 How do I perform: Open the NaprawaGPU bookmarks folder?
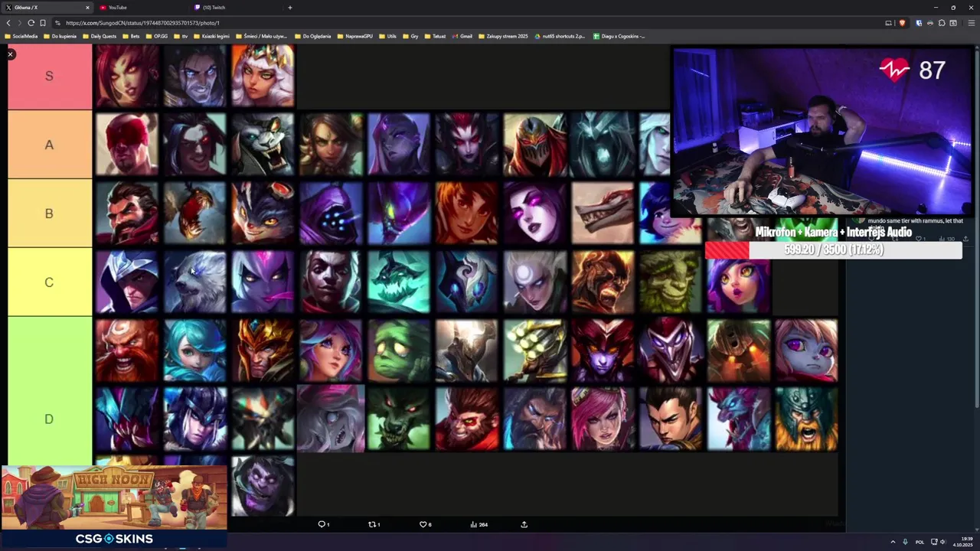(x=354, y=36)
